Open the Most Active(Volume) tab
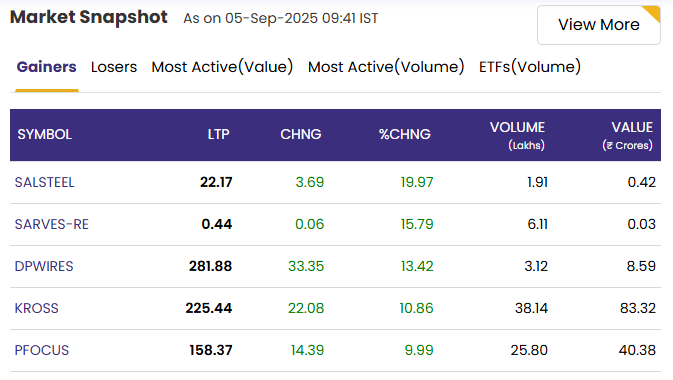The width and height of the screenshot is (673, 380). click(x=386, y=67)
